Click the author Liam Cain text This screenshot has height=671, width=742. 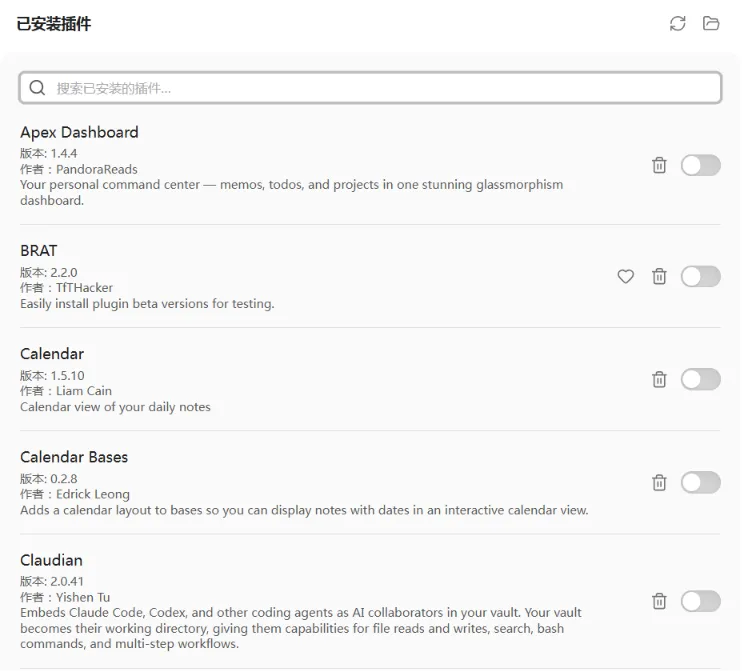[x=66, y=391]
